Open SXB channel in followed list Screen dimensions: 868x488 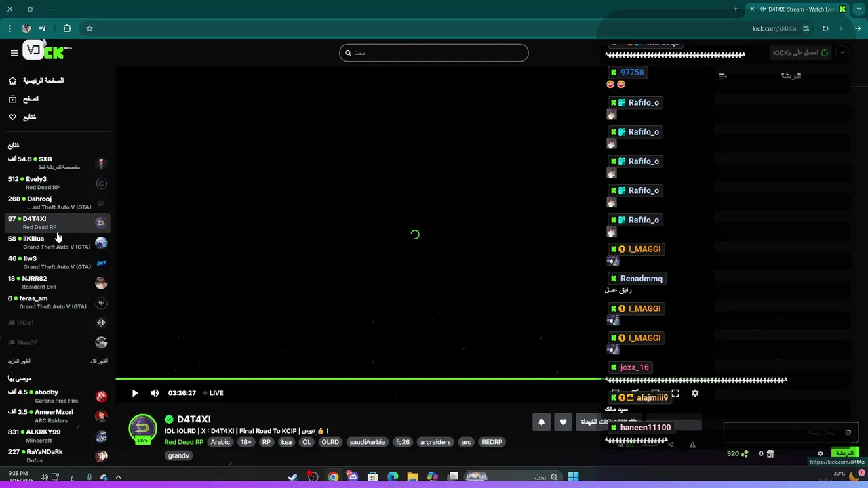(x=58, y=163)
